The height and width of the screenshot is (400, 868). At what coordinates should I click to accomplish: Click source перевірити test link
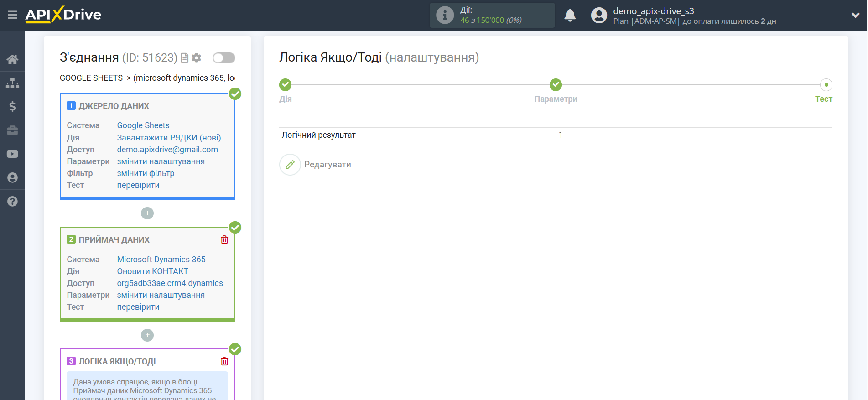[138, 185]
